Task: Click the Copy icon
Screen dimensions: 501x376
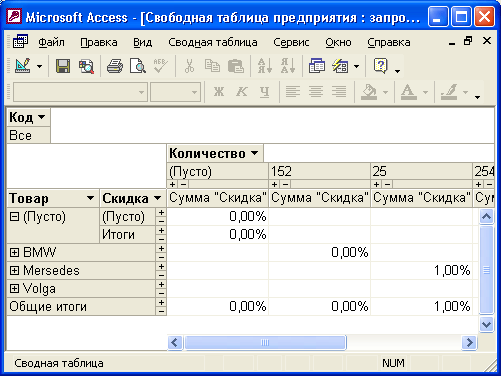Action: [x=212, y=66]
